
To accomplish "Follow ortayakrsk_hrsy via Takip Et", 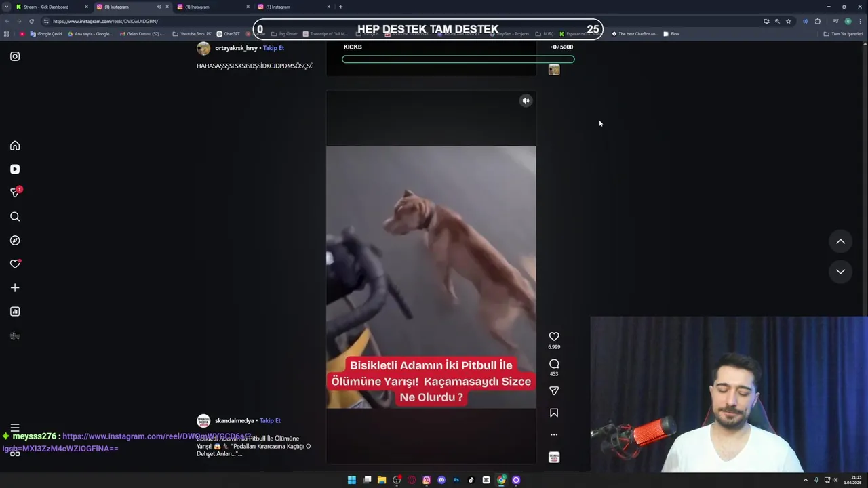I will (x=273, y=48).
